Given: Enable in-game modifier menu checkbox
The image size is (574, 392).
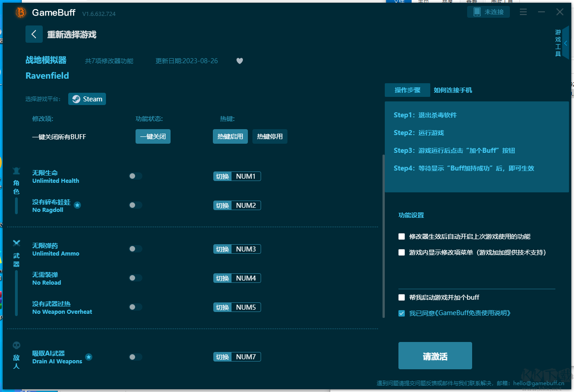Looking at the screenshot, I should click(402, 252).
